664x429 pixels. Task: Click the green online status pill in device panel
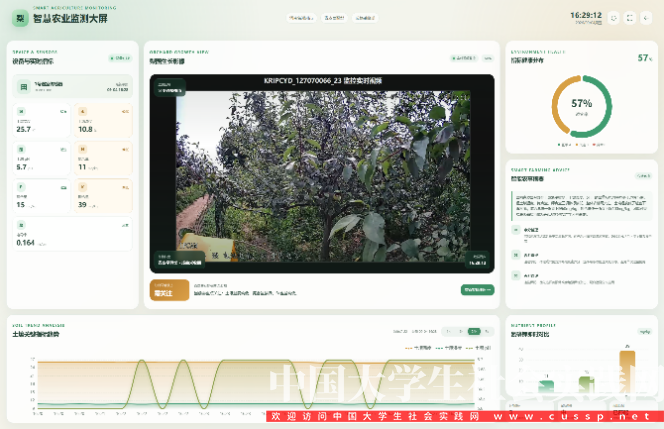coord(120,58)
